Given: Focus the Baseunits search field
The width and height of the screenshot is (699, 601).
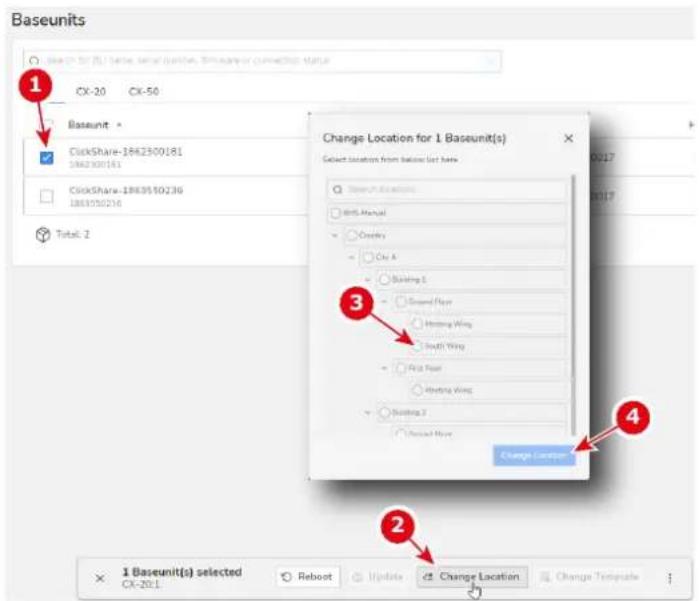Looking at the screenshot, I should 262,61.
